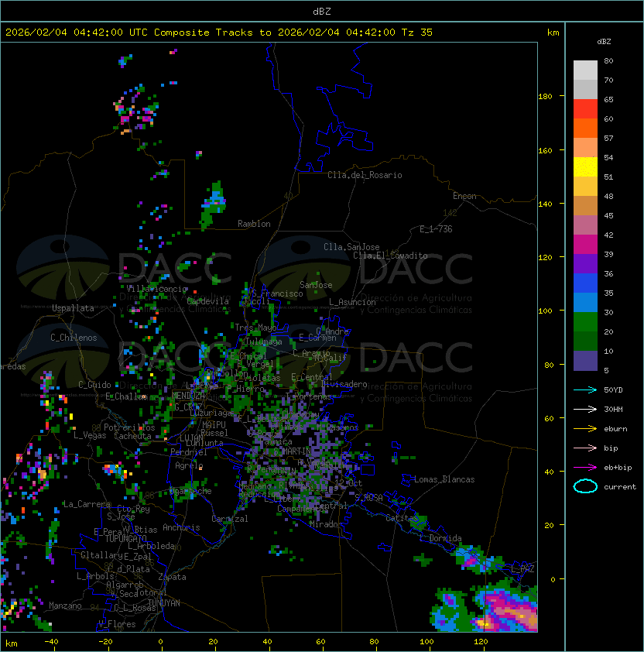The width and height of the screenshot is (644, 652).
Task: Click the Ramblon place label
Action: point(254,224)
